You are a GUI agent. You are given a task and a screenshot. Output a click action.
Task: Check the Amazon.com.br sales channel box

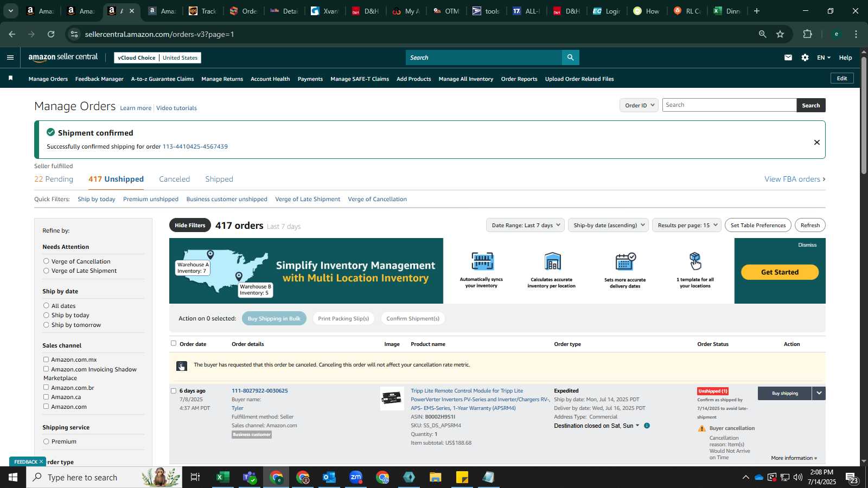coord(46,388)
